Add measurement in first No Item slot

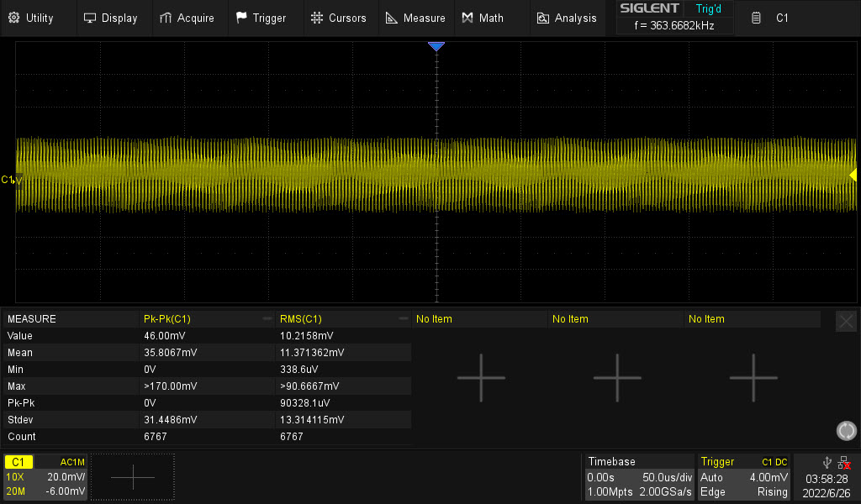481,377
